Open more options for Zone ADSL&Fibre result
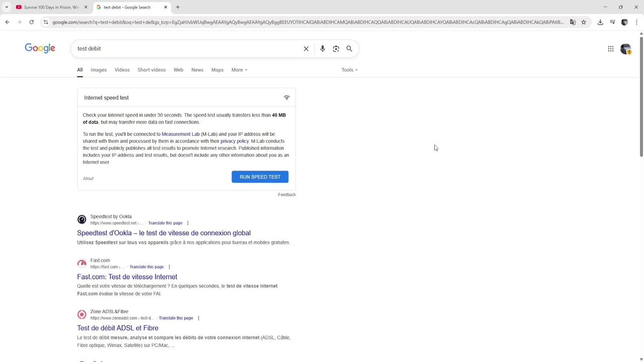The width and height of the screenshot is (644, 362). point(198,318)
